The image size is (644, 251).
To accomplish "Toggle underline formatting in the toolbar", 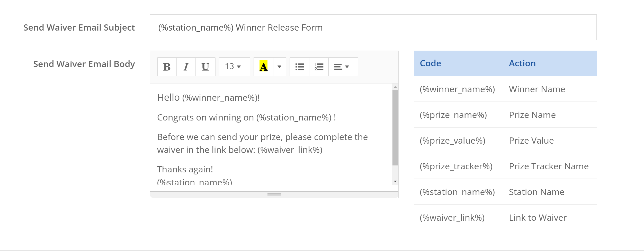I will tap(205, 67).
